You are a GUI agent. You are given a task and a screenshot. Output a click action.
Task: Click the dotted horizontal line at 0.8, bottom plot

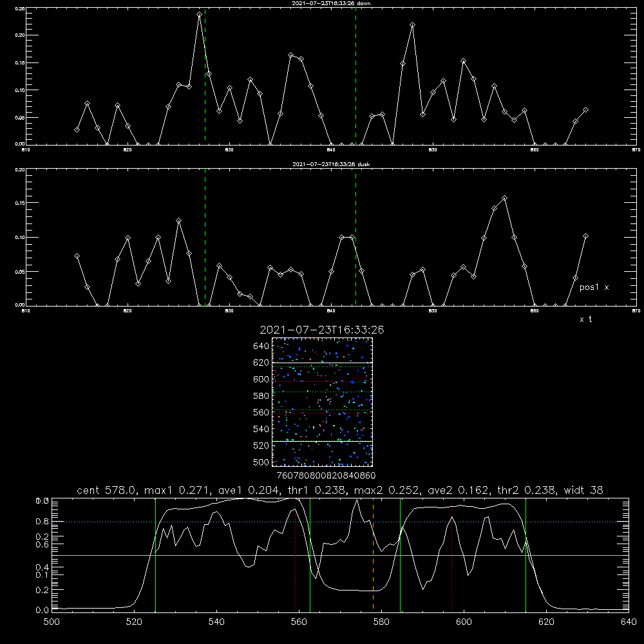point(340,522)
